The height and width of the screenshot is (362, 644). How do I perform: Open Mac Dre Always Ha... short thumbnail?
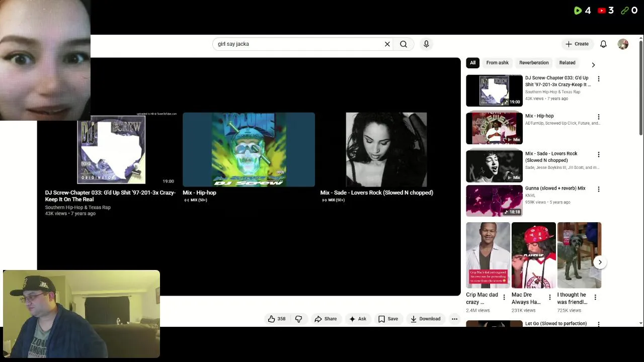coord(533,255)
